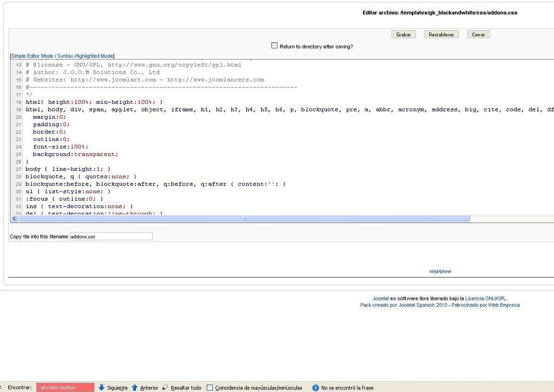This screenshot has height=392, width=554.
Task: Focus the Encontrar search field
Action: pos(65,387)
